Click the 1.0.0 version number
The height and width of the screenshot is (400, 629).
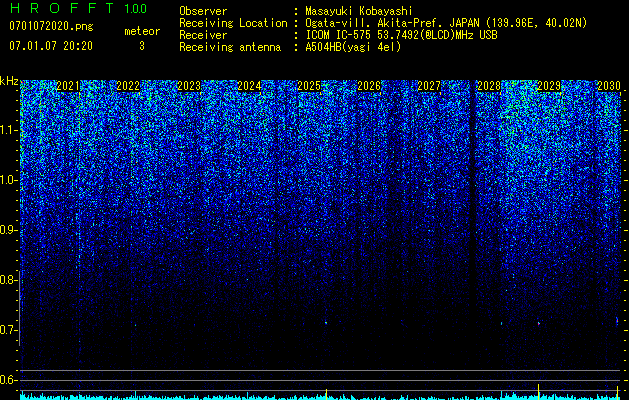tap(136, 9)
